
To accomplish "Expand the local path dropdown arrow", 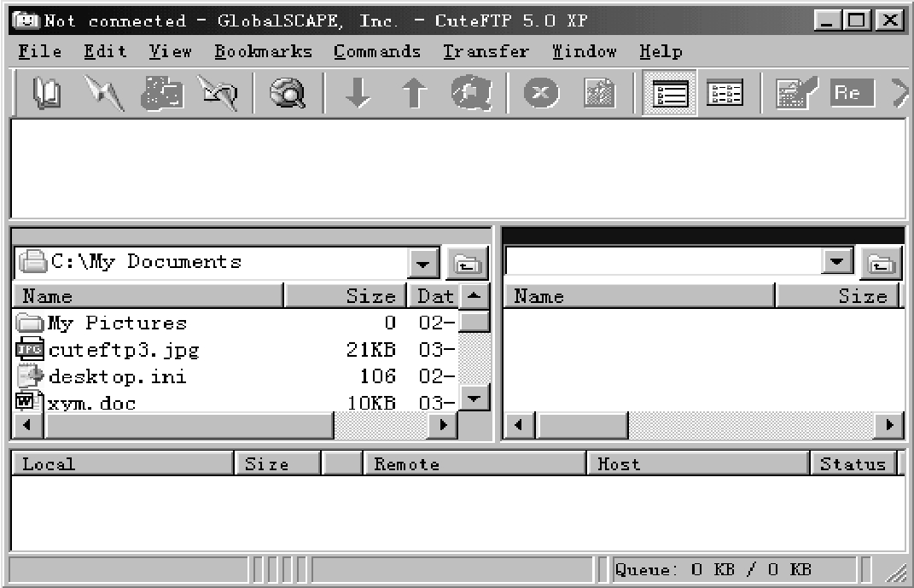I will click(x=423, y=264).
